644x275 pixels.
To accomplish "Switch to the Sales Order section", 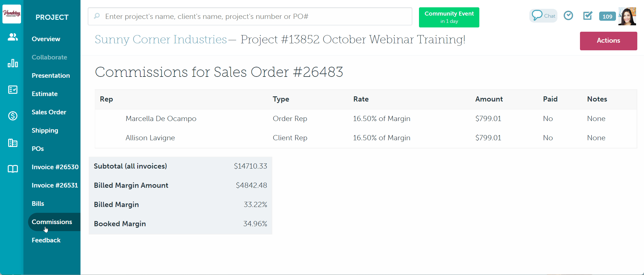I will point(49,112).
